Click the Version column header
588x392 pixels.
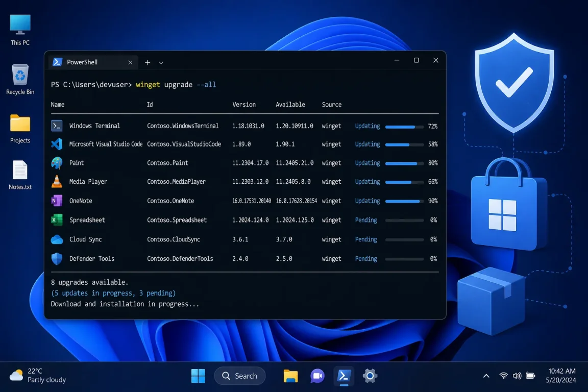click(x=244, y=105)
